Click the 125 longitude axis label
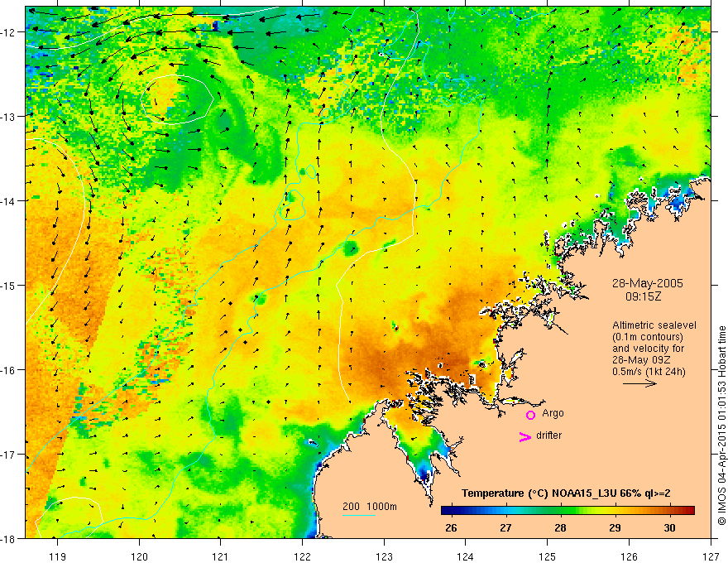Image resolution: width=728 pixels, height=563 pixels. point(548,556)
